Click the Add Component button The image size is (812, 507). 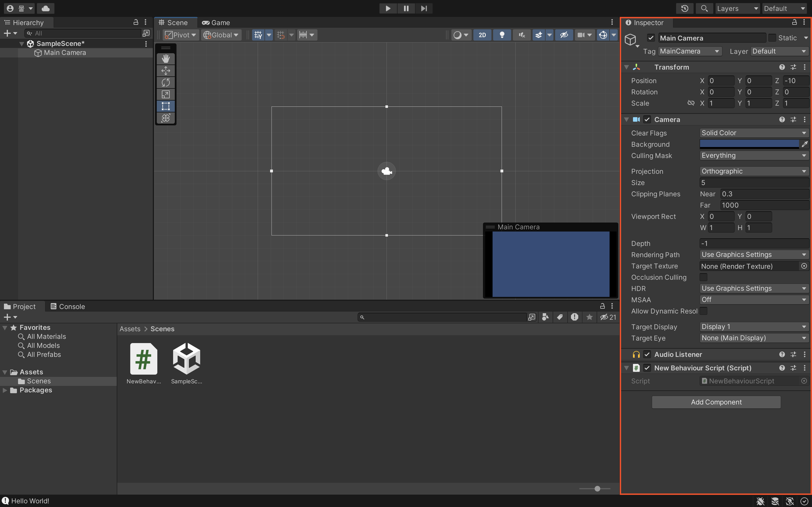pos(716,402)
